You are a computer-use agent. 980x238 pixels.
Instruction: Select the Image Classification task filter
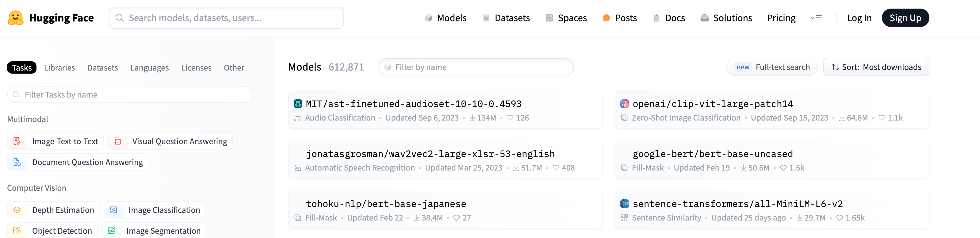click(x=155, y=210)
